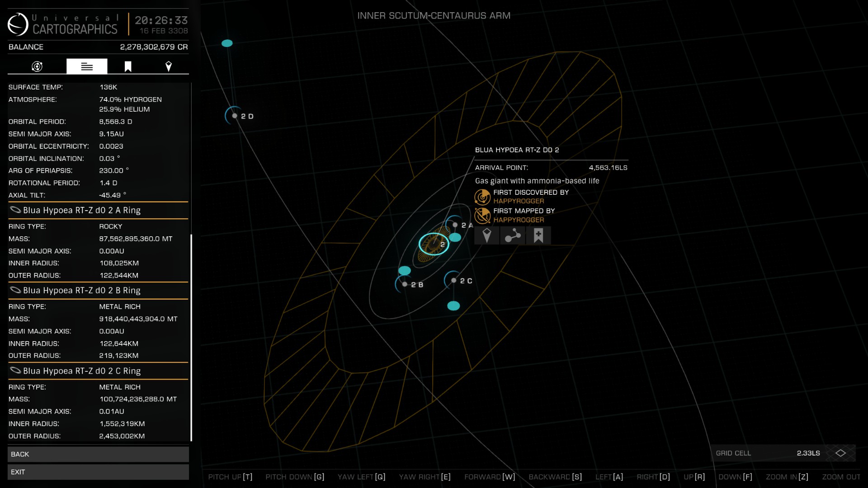Image resolution: width=868 pixels, height=488 pixels.
Task: Click the 2 A Ring header icon
Action: coord(15,210)
